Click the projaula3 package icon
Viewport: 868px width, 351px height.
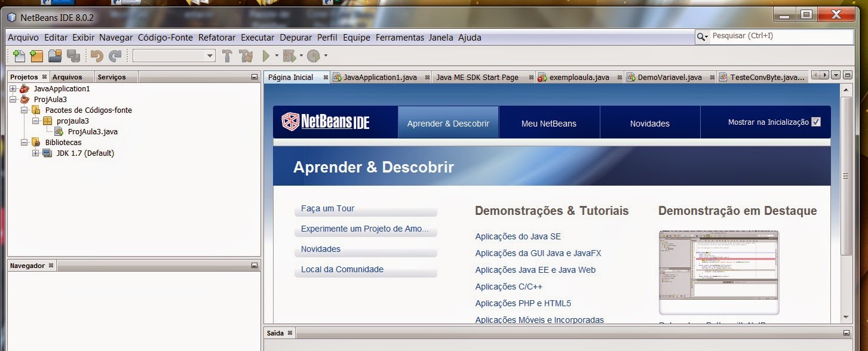pos(48,121)
